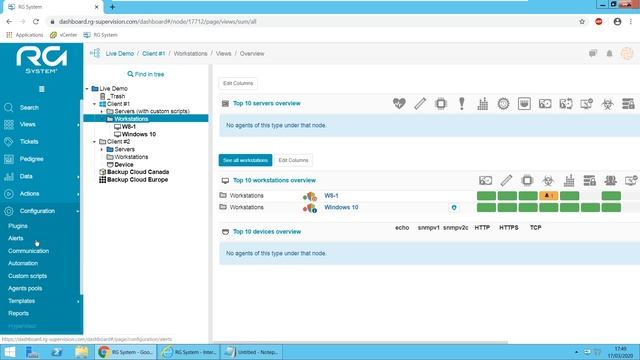Open Plugins under Configuration
The height and width of the screenshot is (360, 640).
18,226
